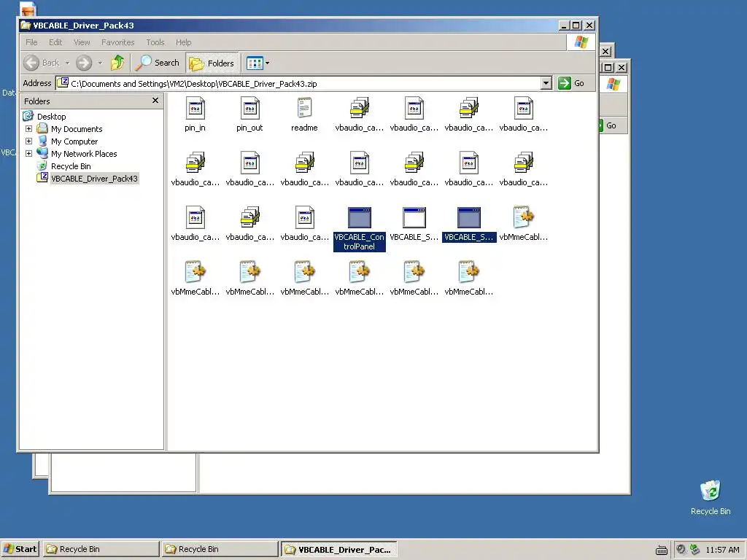The image size is (747, 560).
Task: Select the pin_out file icon
Action: (x=249, y=114)
